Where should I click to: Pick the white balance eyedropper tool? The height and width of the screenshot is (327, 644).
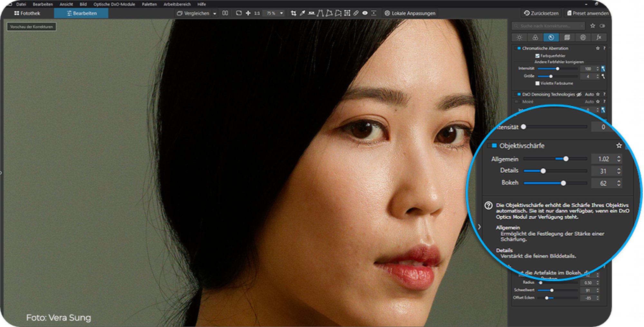[302, 13]
